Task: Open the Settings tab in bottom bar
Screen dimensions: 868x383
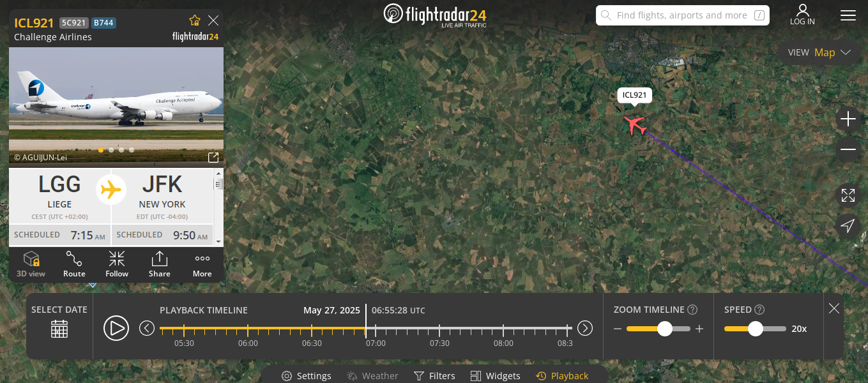Action: click(307, 376)
